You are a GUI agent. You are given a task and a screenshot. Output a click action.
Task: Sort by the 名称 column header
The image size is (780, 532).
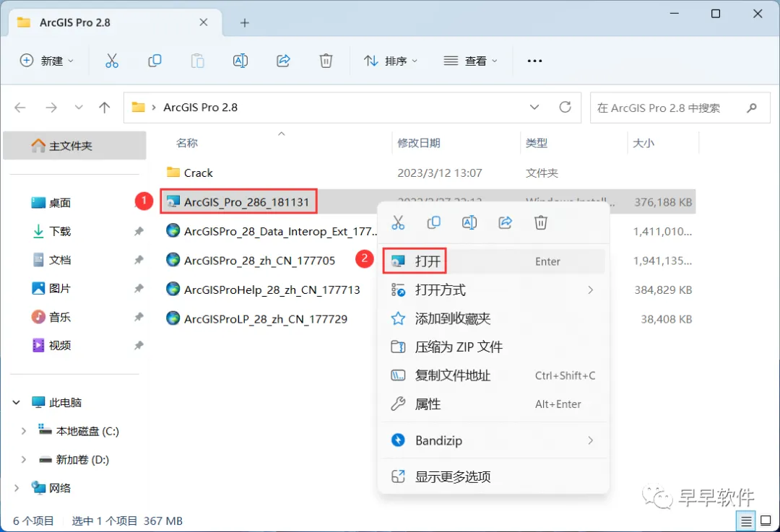click(x=187, y=143)
